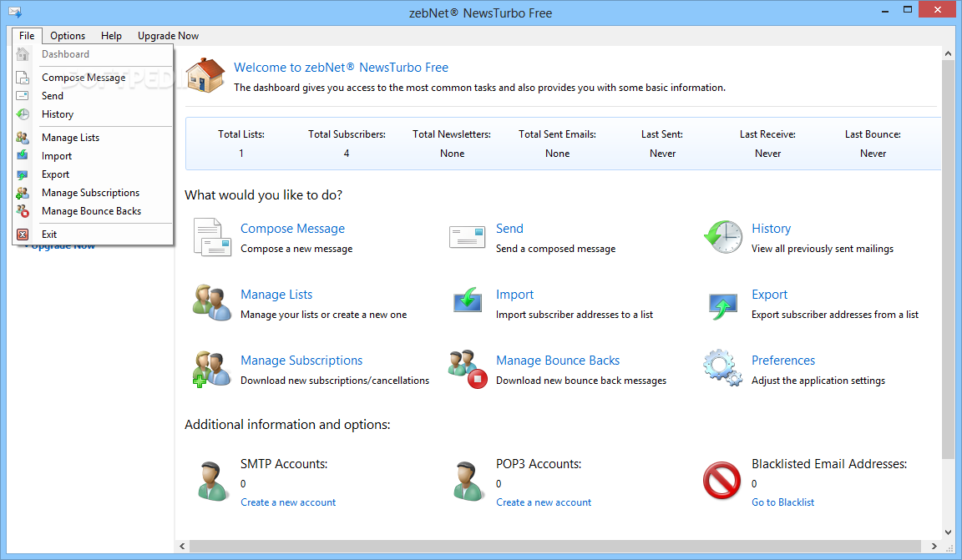Open the Manage Lists dashboard link

pos(276,295)
